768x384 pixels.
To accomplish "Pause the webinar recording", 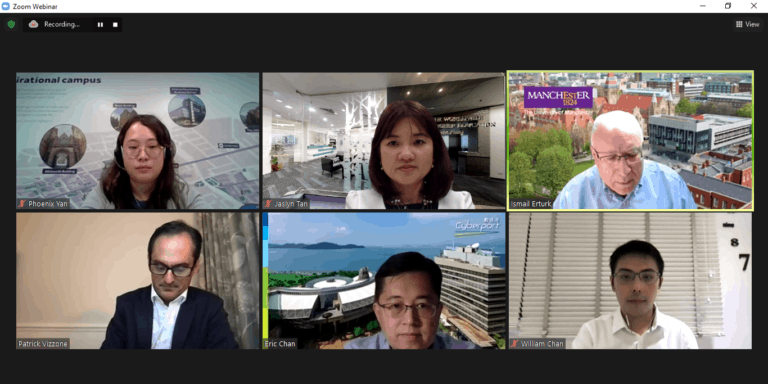I will [x=100, y=24].
